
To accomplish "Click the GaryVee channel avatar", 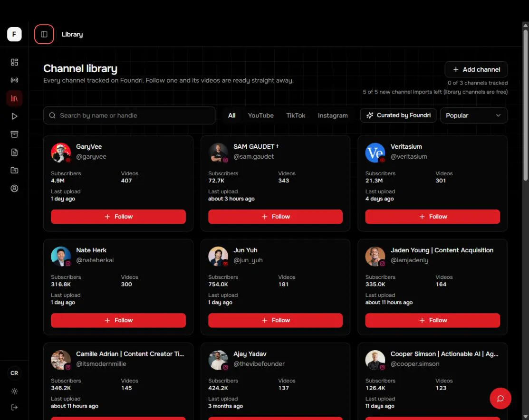I will click(61, 153).
